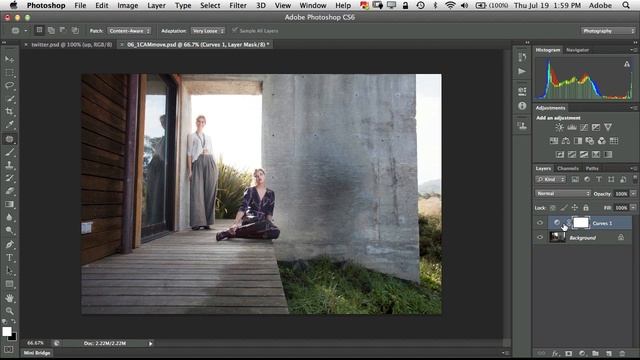Open the Mini Bridge panel
The width and height of the screenshot is (640, 360).
[37, 353]
